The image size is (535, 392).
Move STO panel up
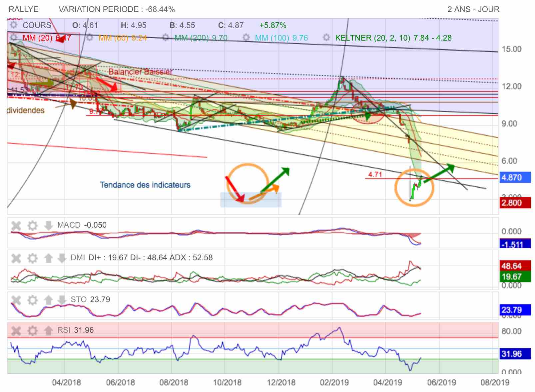pos(48,300)
